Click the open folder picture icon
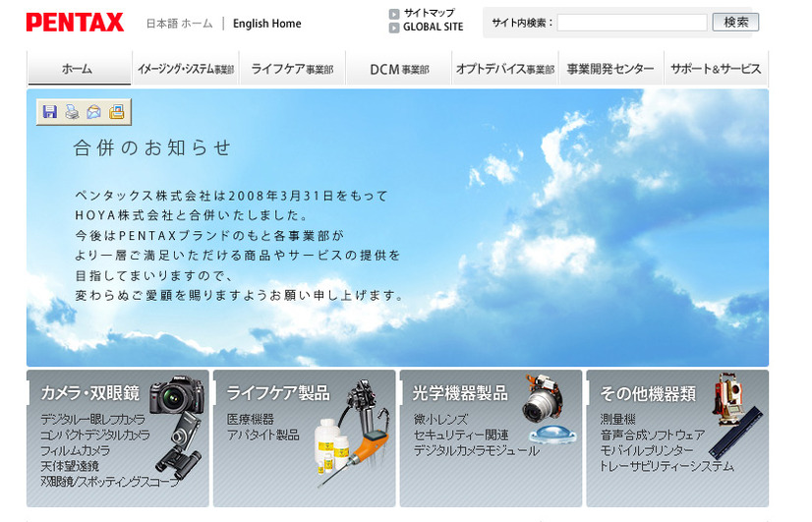Viewport: 812px width, 522px height. pyautogui.click(x=117, y=111)
